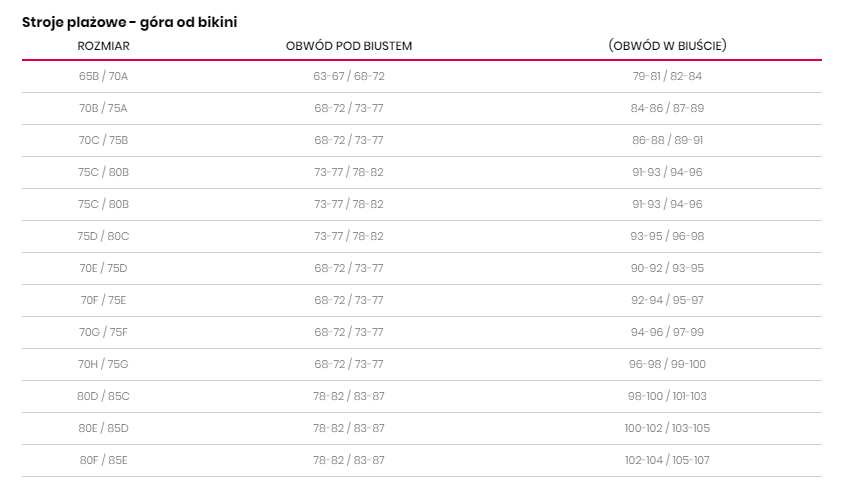
Task: Select size cell 75D / 80C
Action: coord(104,236)
